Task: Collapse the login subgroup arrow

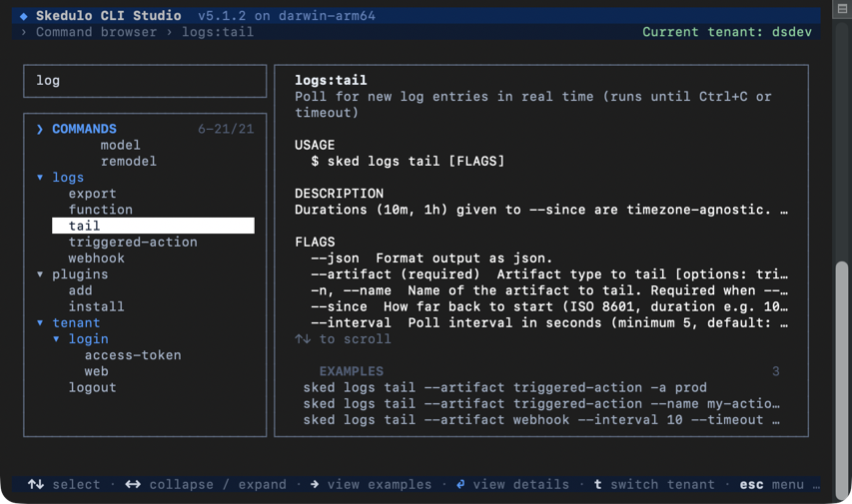Action: click(56, 339)
